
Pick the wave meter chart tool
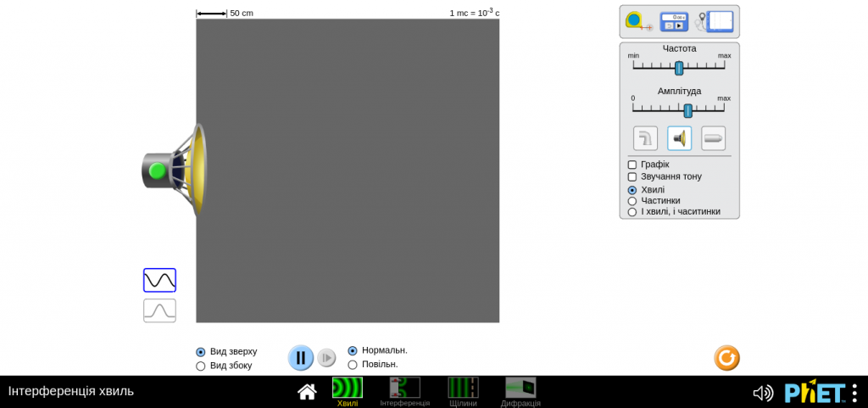point(715,21)
